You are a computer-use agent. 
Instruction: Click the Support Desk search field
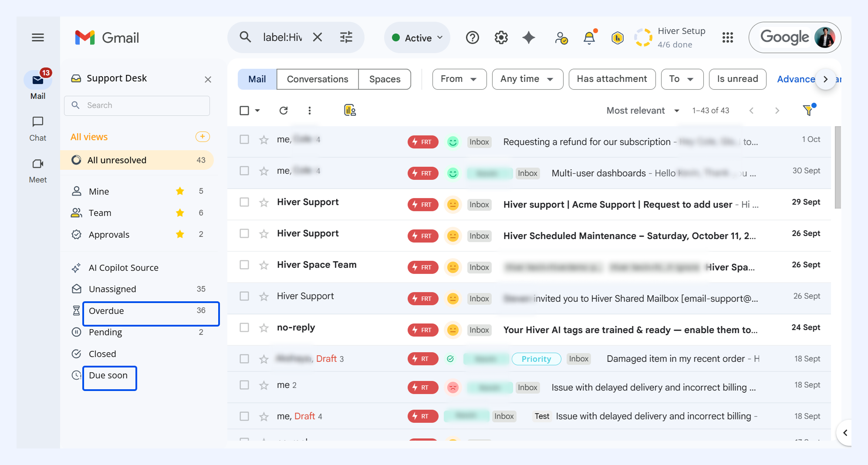(x=137, y=105)
